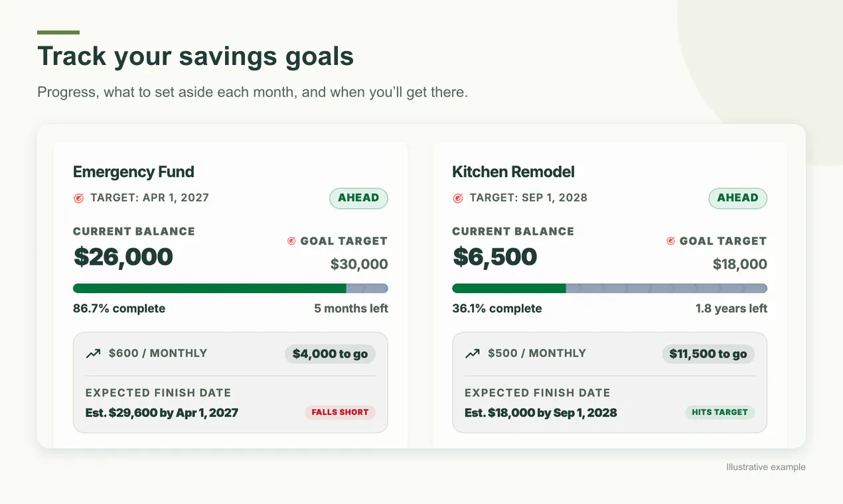Click the Kitchen Remodel progress bar
The width and height of the screenshot is (843, 504).
(x=609, y=288)
